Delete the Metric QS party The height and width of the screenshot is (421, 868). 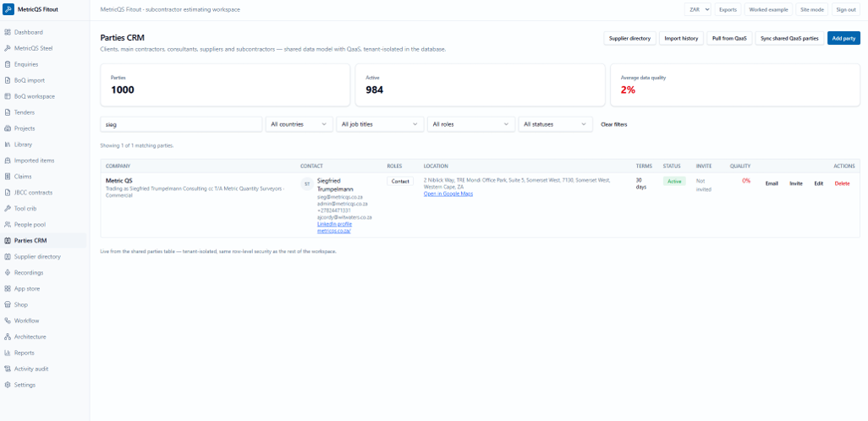coord(842,183)
